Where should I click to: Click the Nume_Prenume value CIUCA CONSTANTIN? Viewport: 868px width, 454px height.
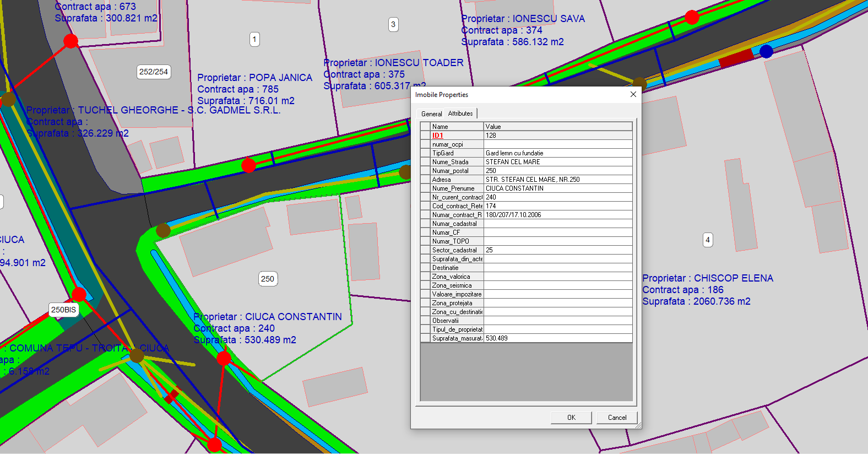click(x=557, y=188)
